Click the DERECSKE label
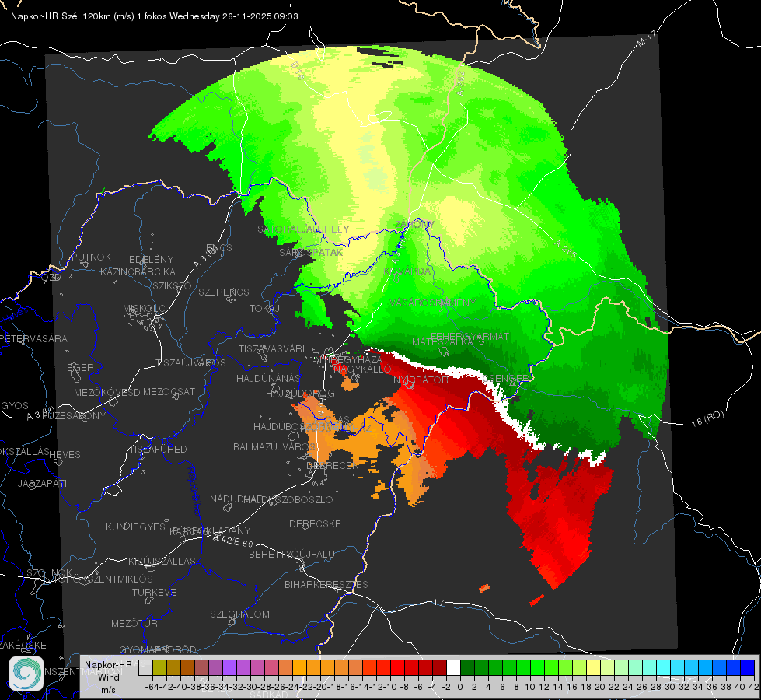Screen dimensions: 761x700 click(x=315, y=523)
